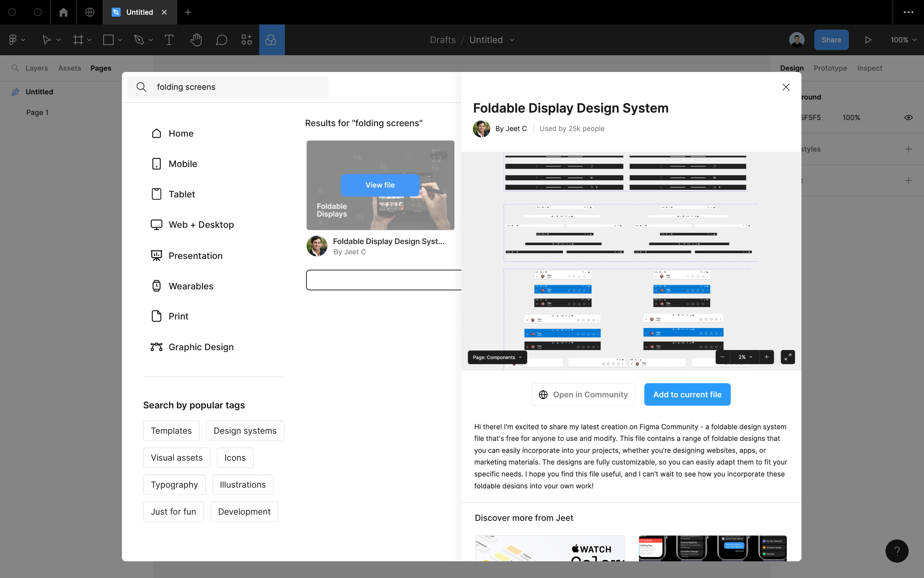
Task: Select the Pen tool
Action: coord(139,40)
